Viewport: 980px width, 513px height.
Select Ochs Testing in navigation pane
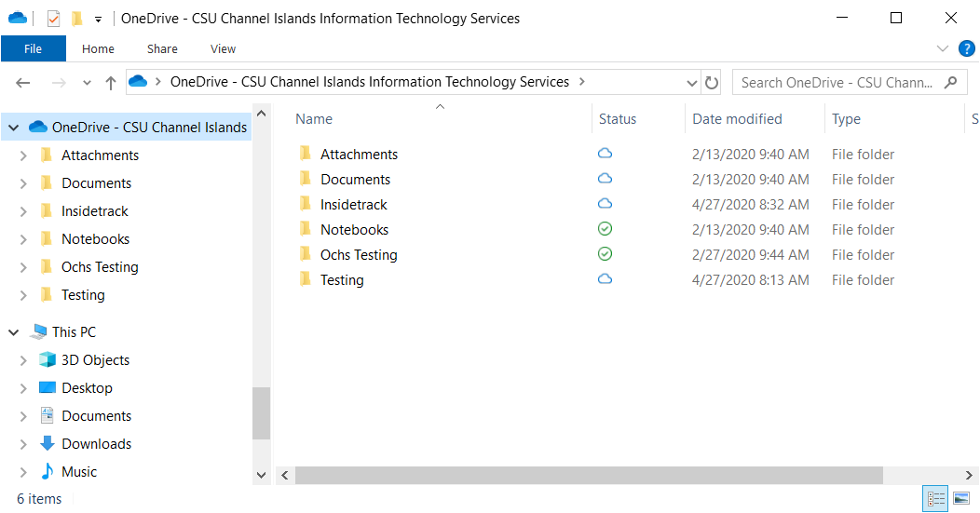100,267
